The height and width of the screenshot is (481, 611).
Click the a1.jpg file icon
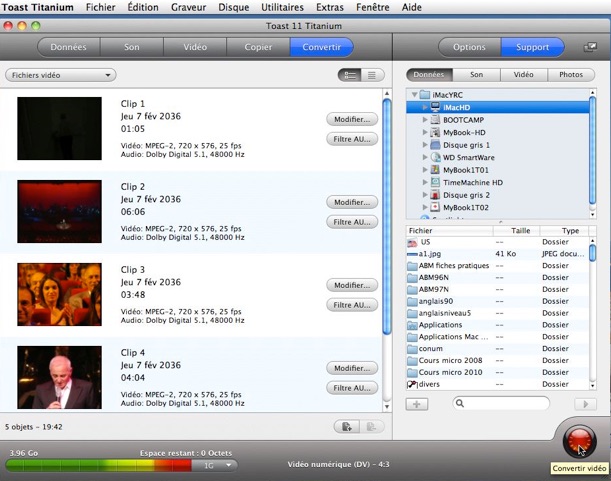(412, 254)
